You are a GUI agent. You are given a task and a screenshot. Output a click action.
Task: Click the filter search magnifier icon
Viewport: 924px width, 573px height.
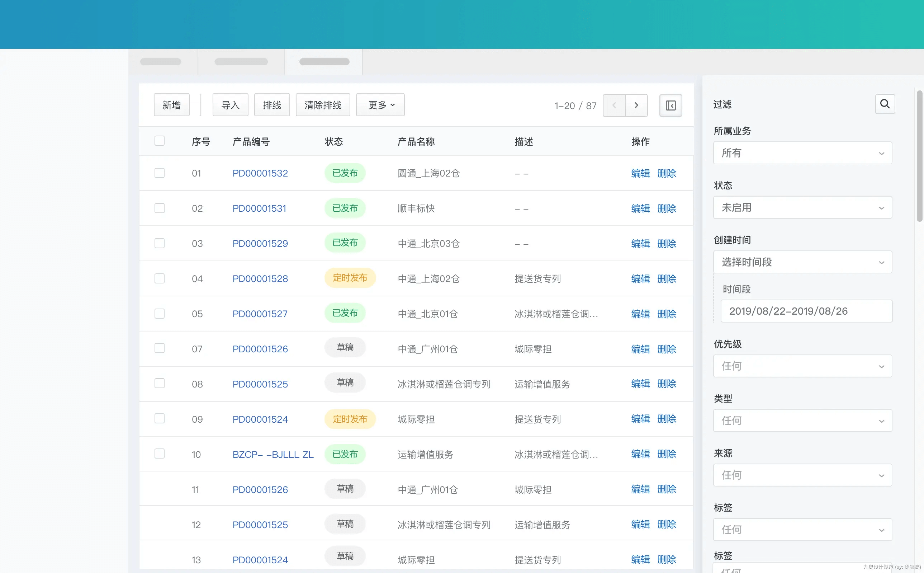(885, 104)
